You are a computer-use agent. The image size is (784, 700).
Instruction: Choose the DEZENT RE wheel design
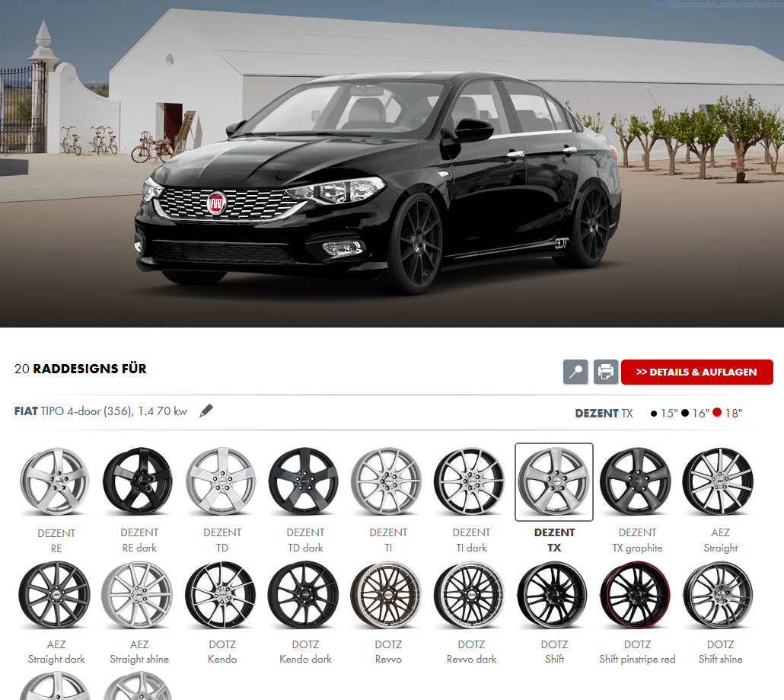tap(56, 482)
